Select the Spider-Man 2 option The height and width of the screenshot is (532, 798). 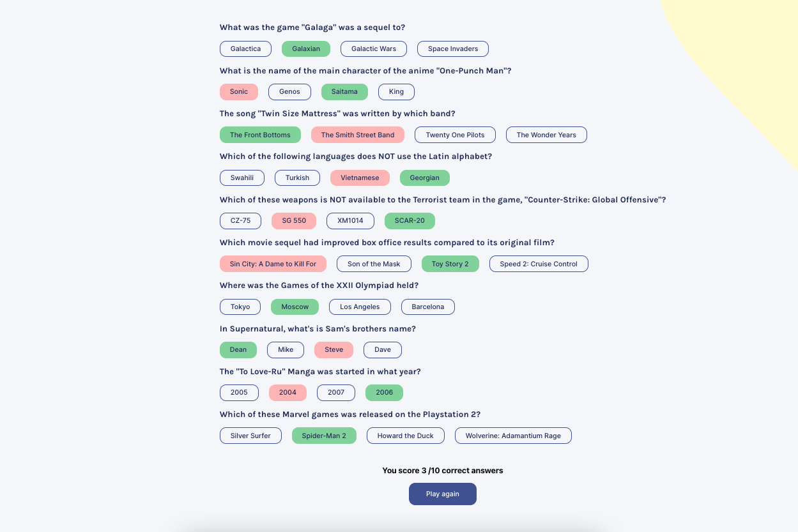tap(324, 436)
